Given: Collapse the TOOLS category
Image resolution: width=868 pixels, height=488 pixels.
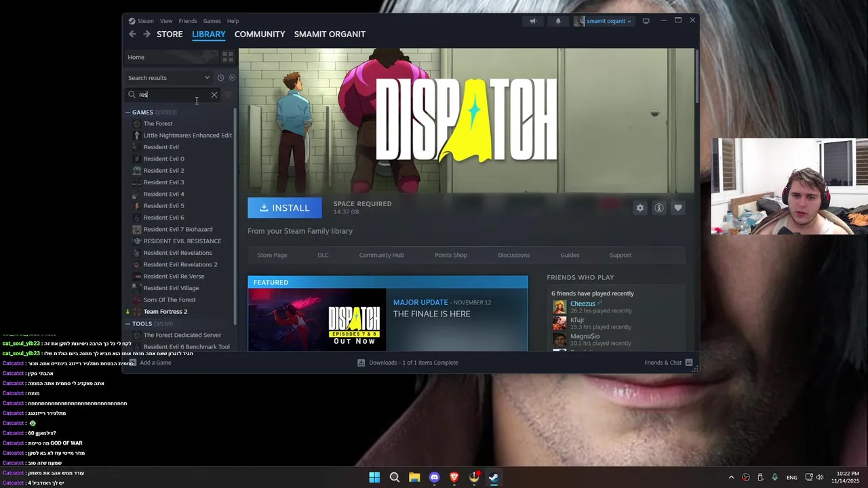Looking at the screenshot, I should 127,324.
